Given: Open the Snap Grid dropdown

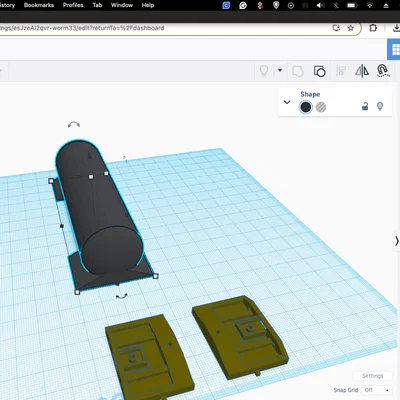Looking at the screenshot, I should [x=377, y=390].
